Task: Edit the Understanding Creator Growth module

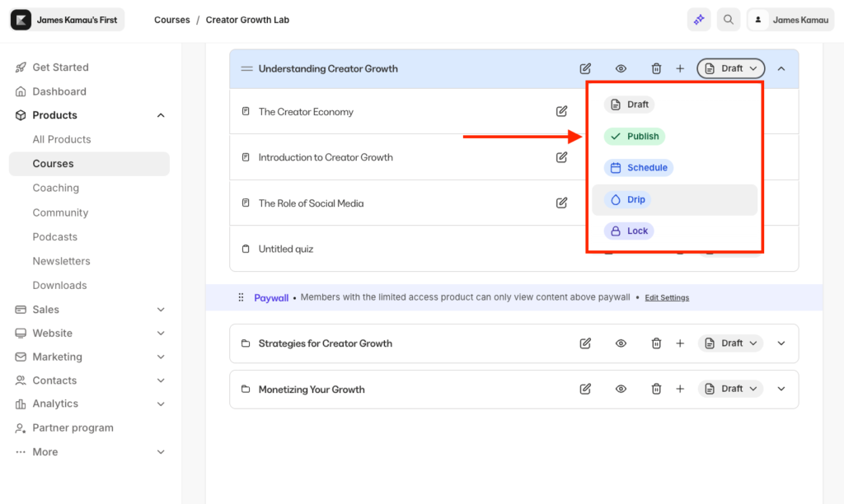Action: point(585,69)
